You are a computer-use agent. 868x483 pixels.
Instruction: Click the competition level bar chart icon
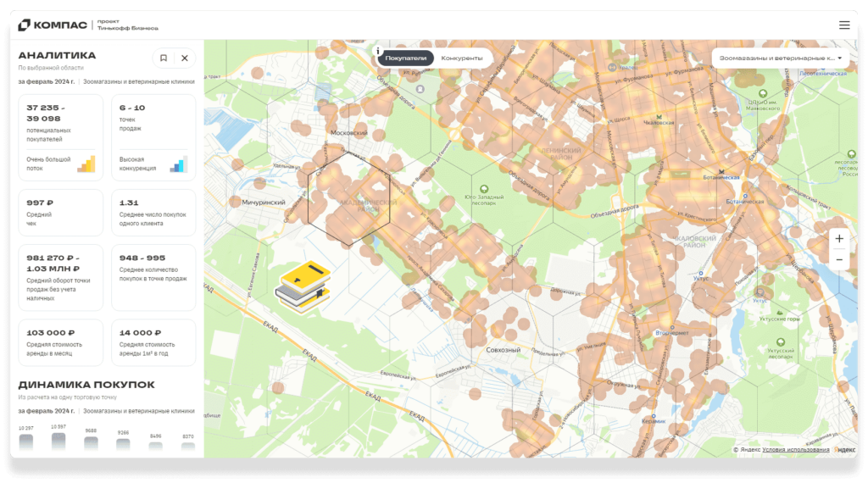point(179,164)
